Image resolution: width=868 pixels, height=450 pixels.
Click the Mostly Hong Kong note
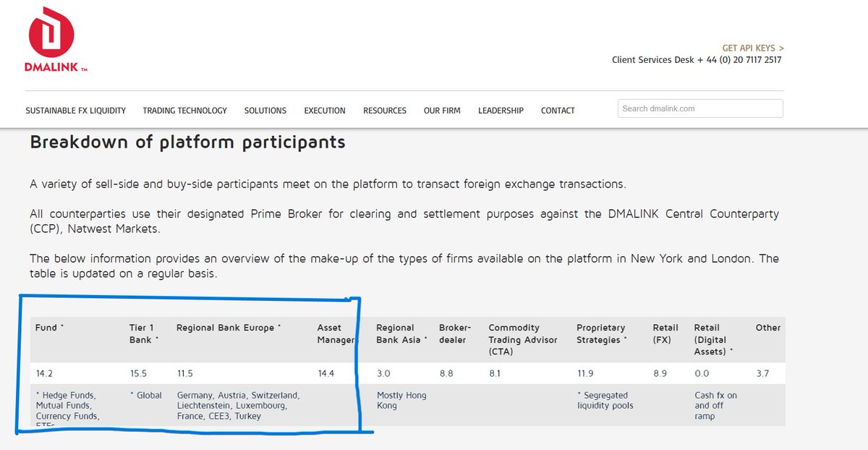pyautogui.click(x=402, y=401)
